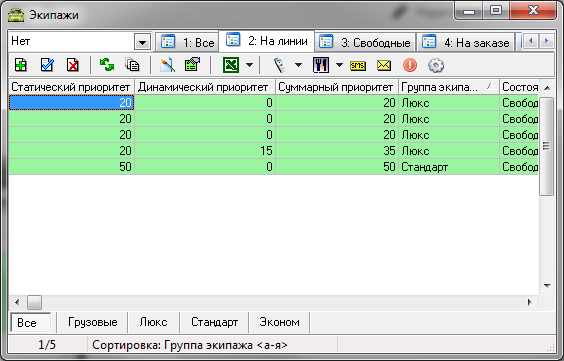Sort by Суммарный приоритет column header
Viewport: 564px width, 361px height.
[x=337, y=87]
